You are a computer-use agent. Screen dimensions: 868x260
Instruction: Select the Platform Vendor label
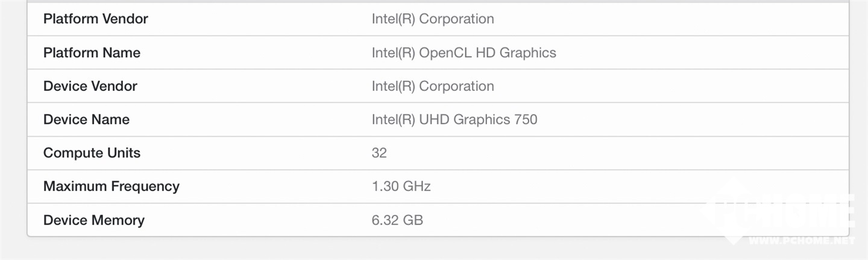[95, 19]
